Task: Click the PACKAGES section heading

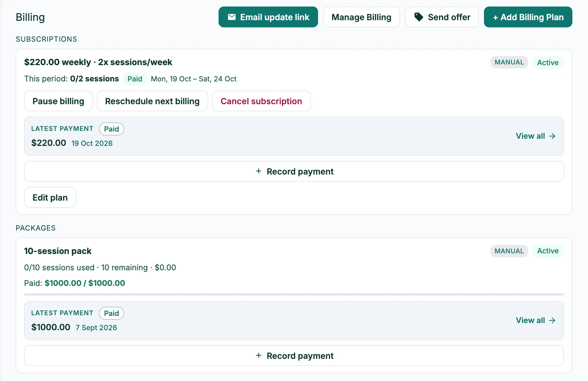Action: [36, 228]
